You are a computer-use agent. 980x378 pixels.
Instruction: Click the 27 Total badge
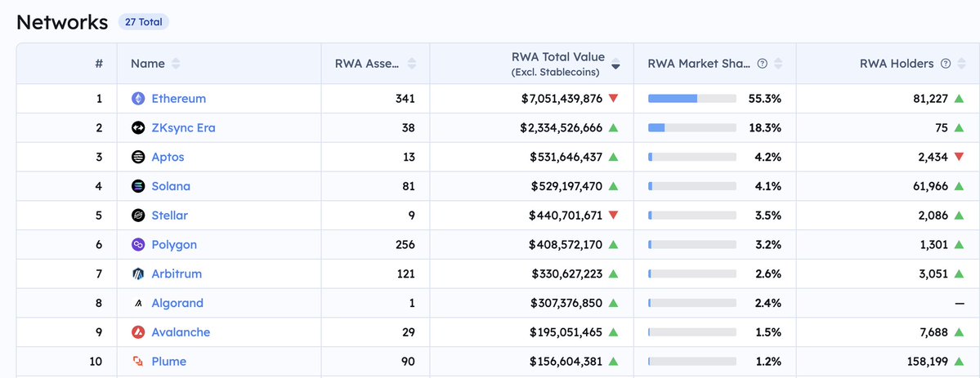[144, 23]
